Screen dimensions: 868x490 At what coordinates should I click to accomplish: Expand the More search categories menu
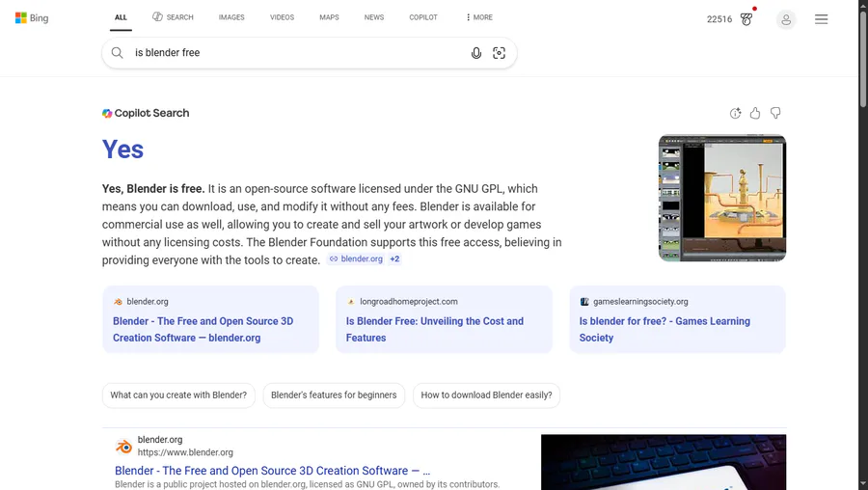479,17
